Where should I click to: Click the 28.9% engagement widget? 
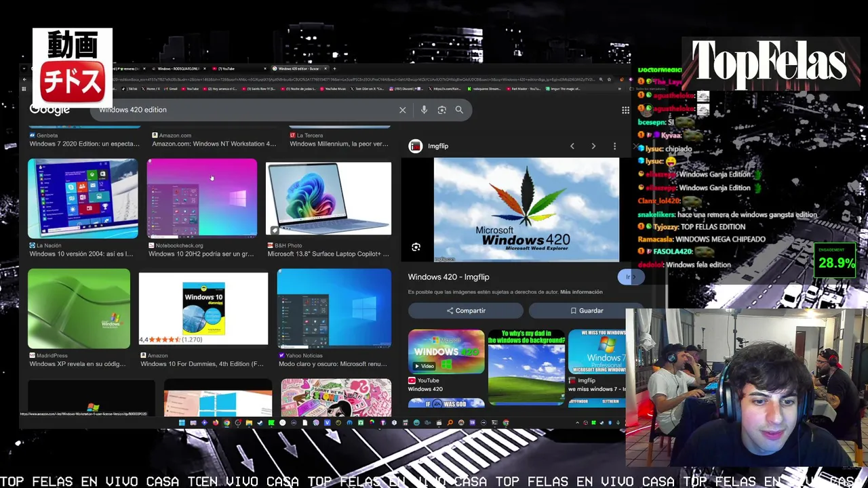[835, 260]
